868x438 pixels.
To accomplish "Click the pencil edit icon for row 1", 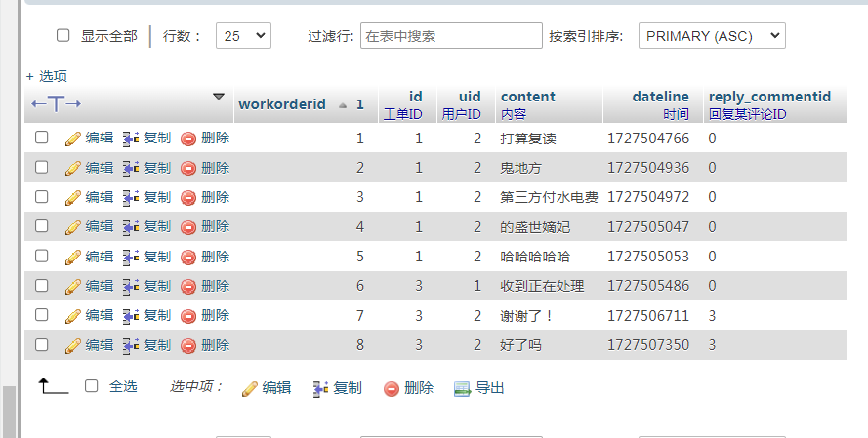I will click(72, 139).
